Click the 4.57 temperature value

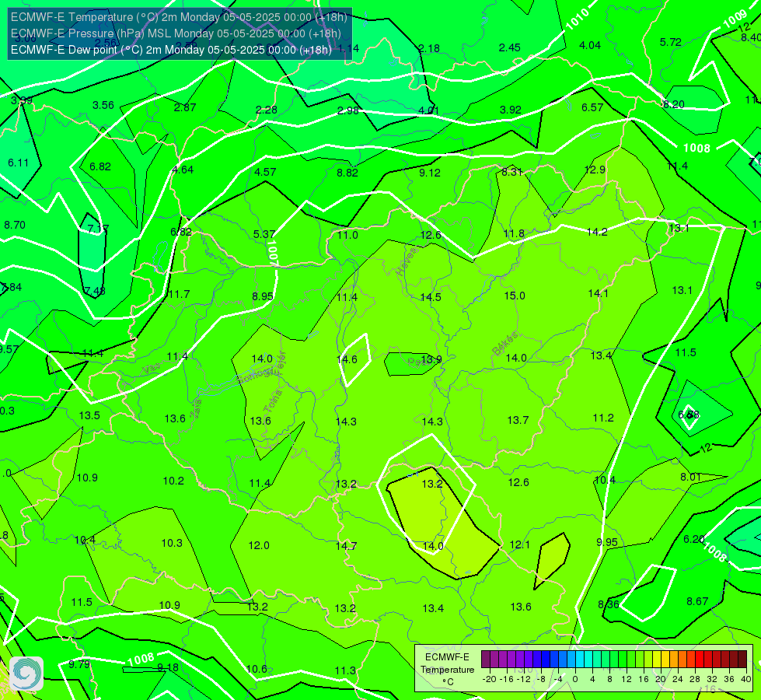tap(265, 172)
